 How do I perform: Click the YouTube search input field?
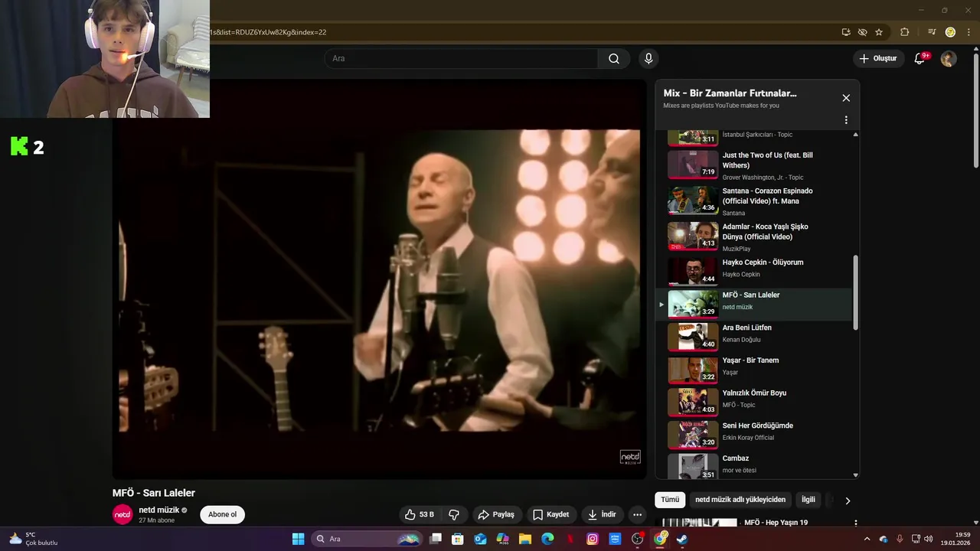click(461, 59)
